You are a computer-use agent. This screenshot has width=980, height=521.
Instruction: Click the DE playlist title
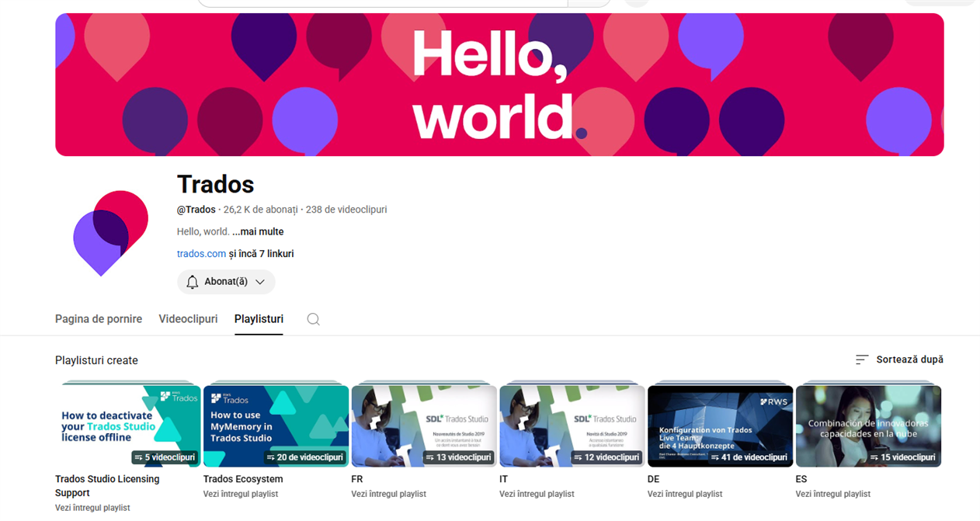[654, 479]
